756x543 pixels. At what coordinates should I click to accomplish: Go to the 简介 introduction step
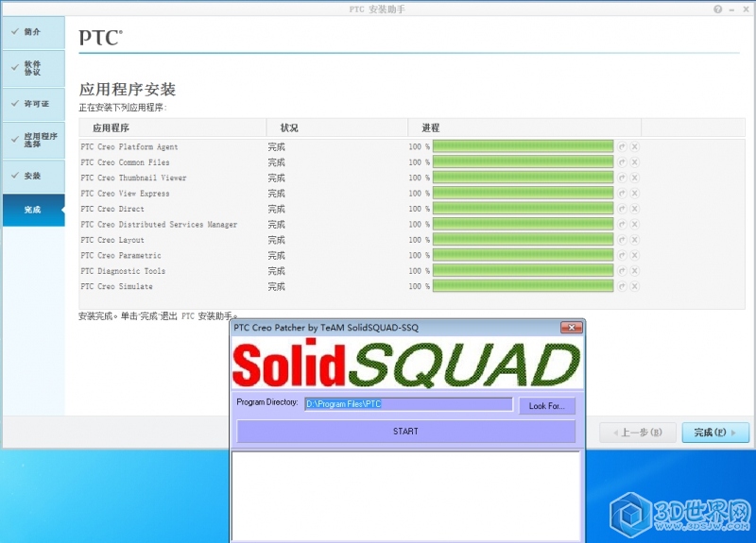[x=34, y=32]
